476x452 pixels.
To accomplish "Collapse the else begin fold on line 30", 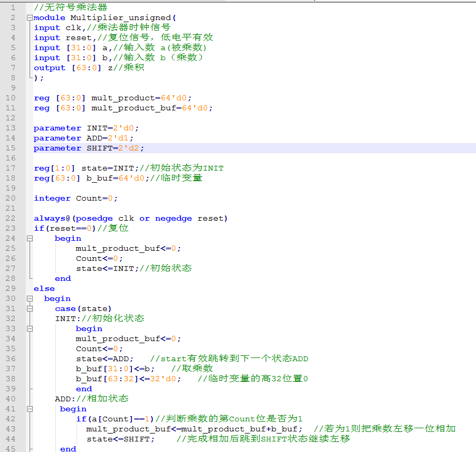I will (x=30, y=298).
